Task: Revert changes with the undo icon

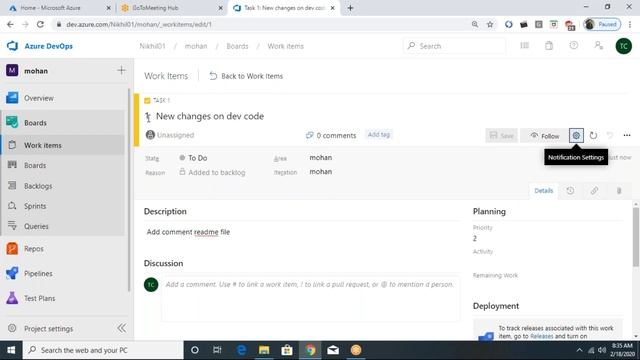Action: [x=609, y=136]
